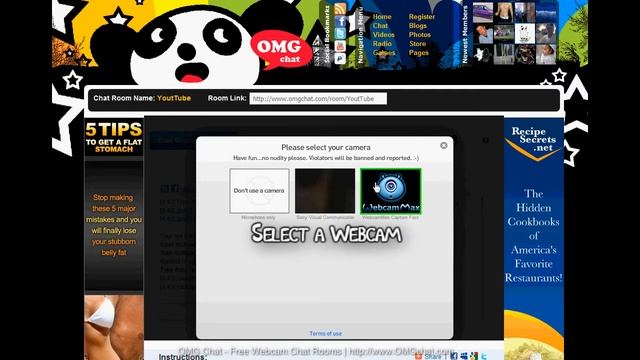
Task: Open Chat in navigation menu
Action: (380, 26)
